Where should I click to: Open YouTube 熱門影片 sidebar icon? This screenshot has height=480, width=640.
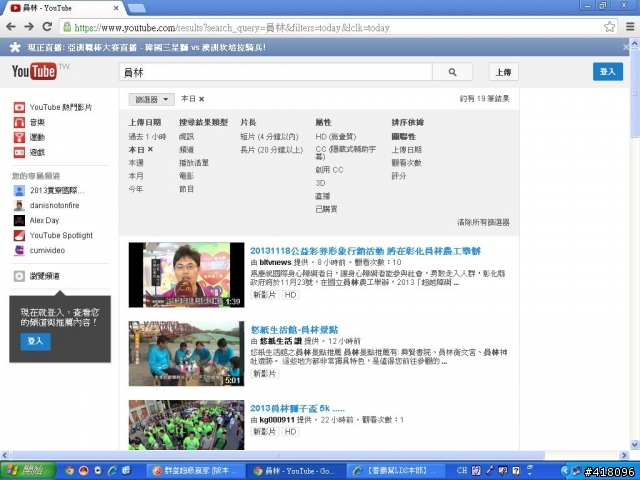pyautogui.click(x=19, y=107)
